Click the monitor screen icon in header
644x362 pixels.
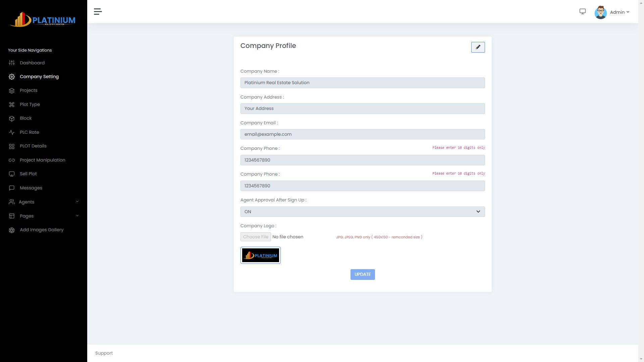coord(583,12)
